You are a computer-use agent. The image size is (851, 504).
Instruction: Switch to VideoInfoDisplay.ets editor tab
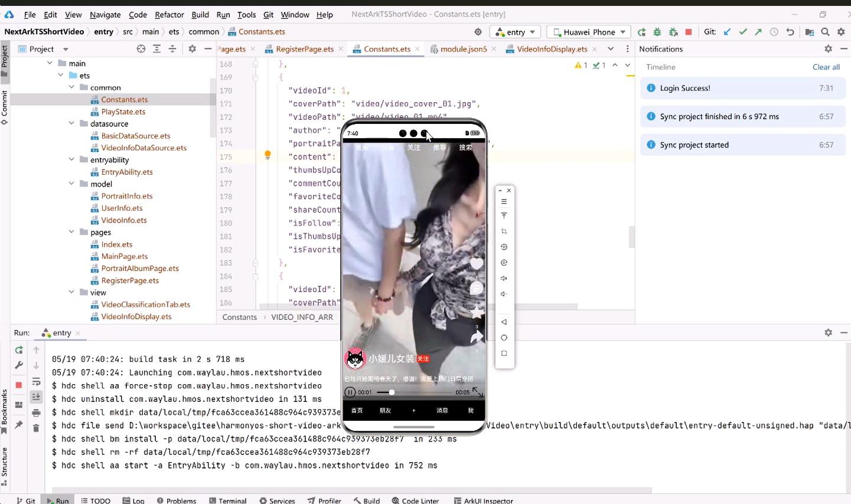[x=552, y=49]
